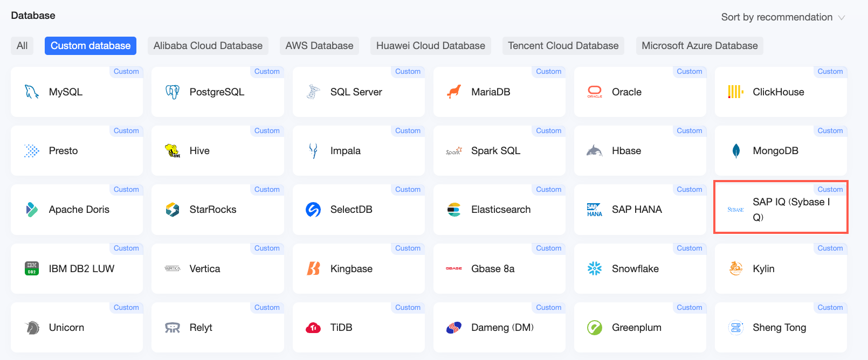Click the Relyt logo icon
The width and height of the screenshot is (868, 360).
pyautogui.click(x=173, y=328)
